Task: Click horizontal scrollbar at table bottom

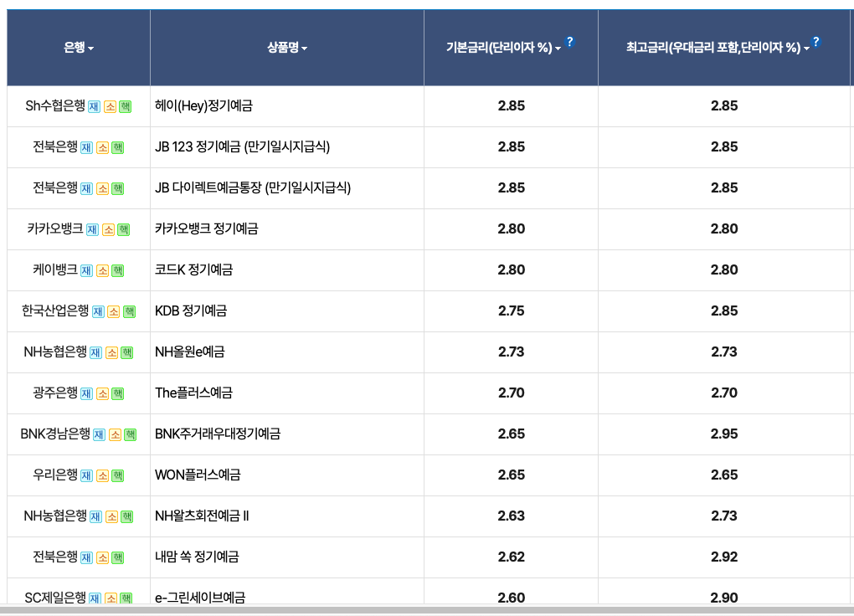Action: (427, 610)
